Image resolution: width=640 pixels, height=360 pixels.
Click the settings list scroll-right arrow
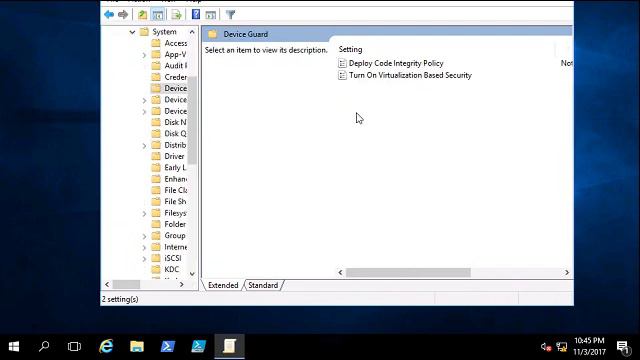tap(567, 273)
